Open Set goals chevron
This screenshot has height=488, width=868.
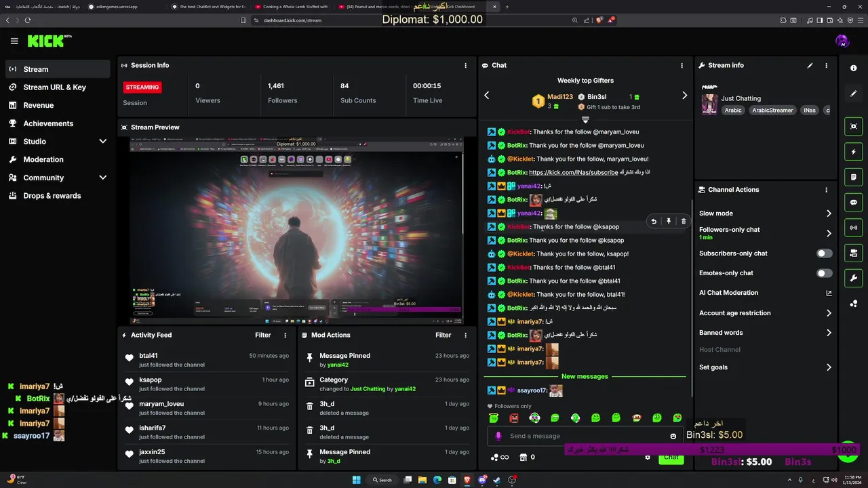click(x=829, y=367)
